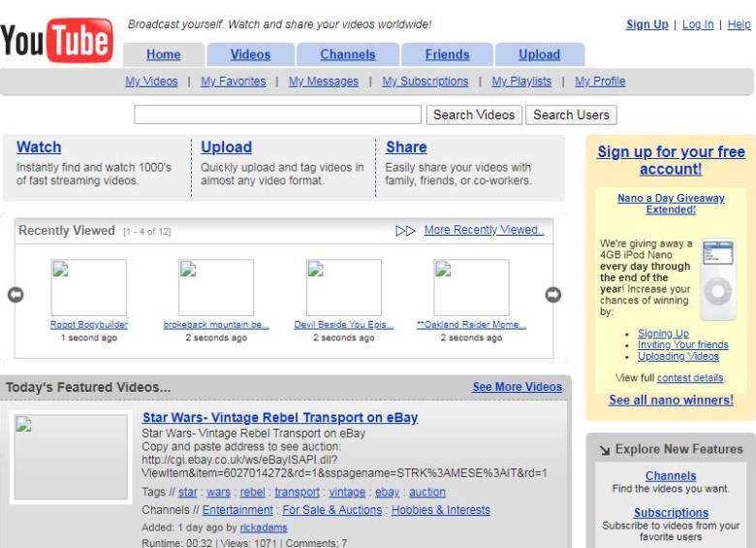Open My Videos in the sub-navigation
Screen dimensions: 756x548
[x=151, y=81]
